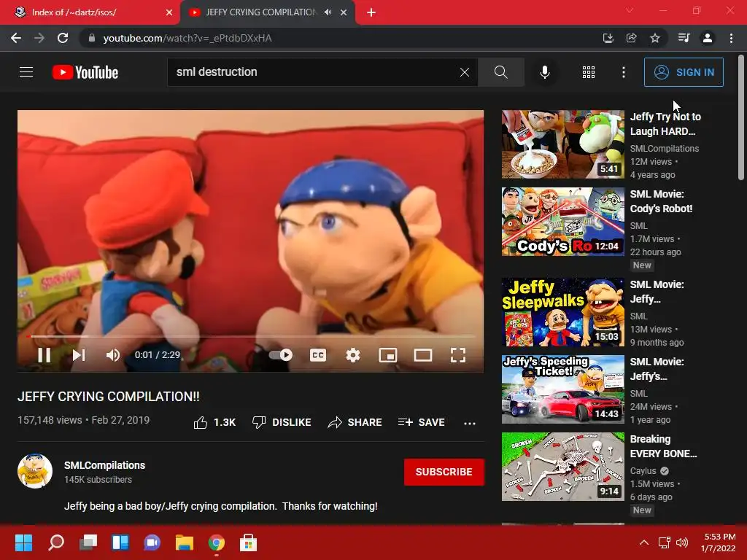Open video player settings gear
This screenshot has width=747, height=560.
point(353,355)
